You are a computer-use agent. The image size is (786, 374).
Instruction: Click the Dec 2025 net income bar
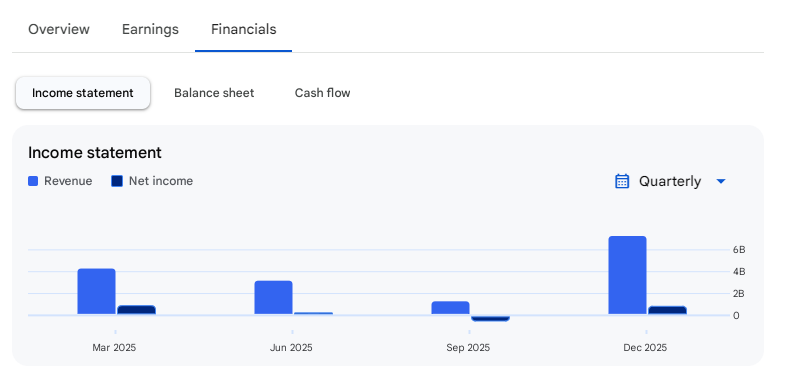[x=667, y=310]
